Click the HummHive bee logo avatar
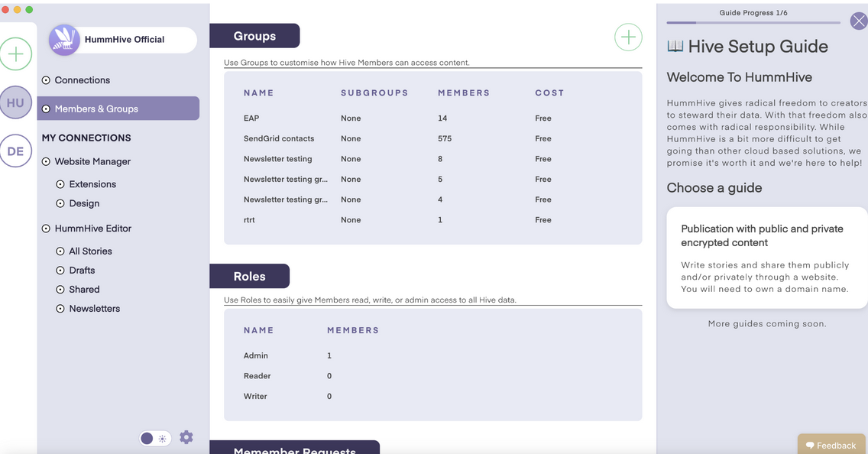Image resolution: width=868 pixels, height=454 pixels. point(64,40)
